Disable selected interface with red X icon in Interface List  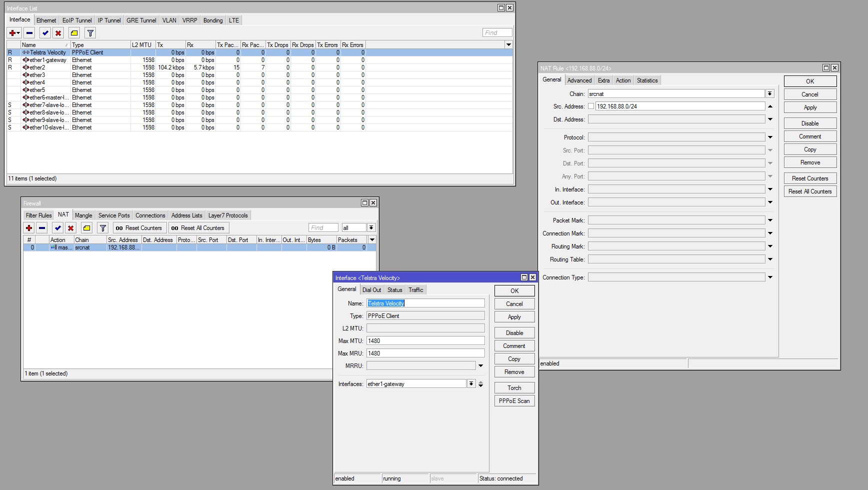pos(58,33)
